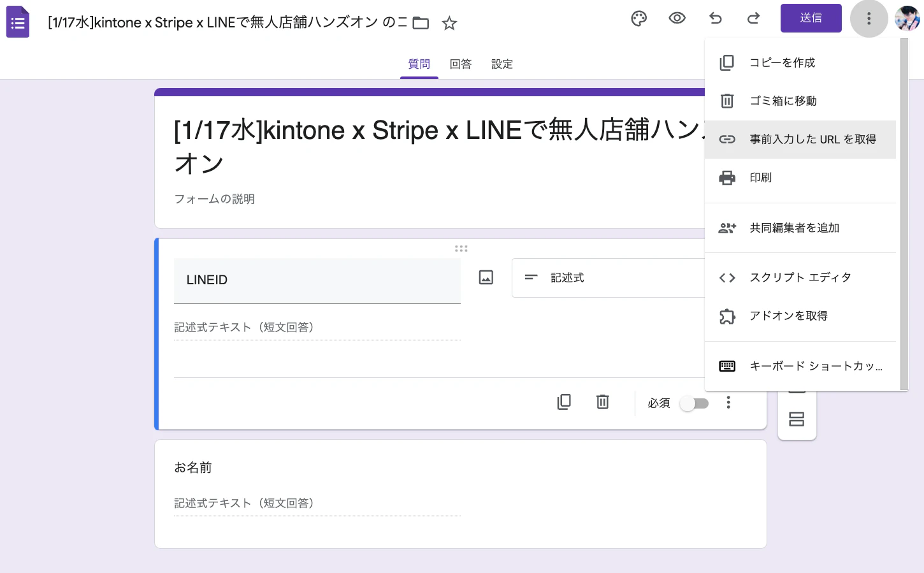Open the theme customization palette

(x=639, y=18)
